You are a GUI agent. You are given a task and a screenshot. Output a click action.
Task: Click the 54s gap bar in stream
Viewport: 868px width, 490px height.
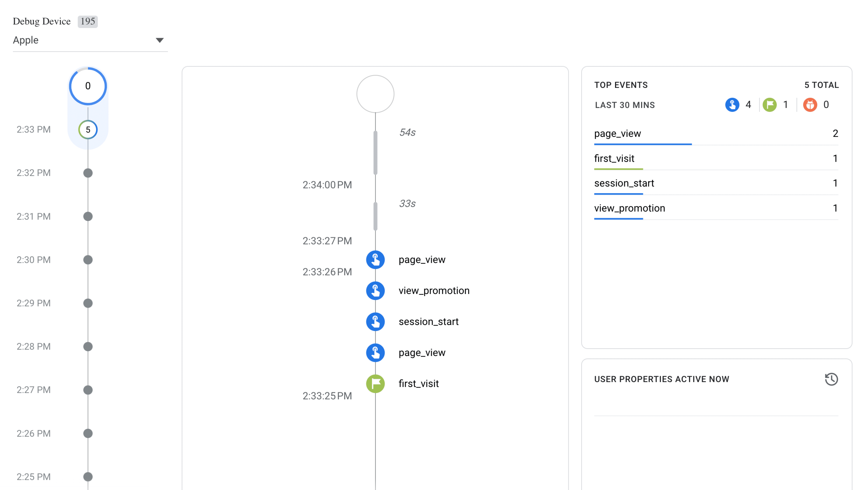[x=375, y=153]
